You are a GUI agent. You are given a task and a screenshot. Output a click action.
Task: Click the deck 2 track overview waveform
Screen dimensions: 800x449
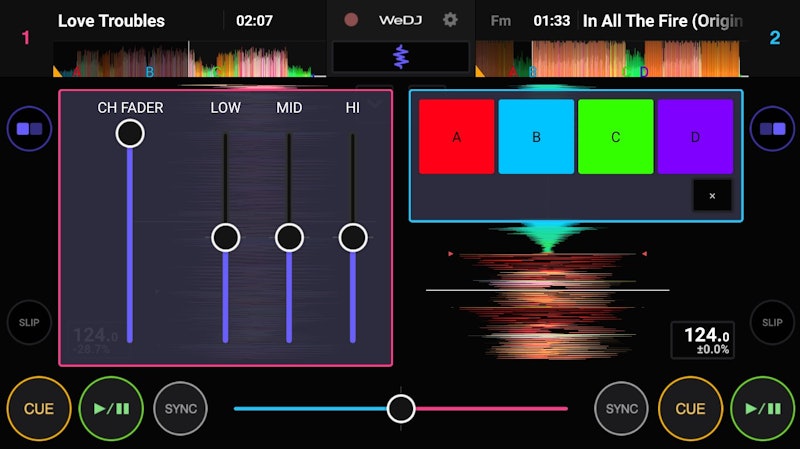coord(612,59)
